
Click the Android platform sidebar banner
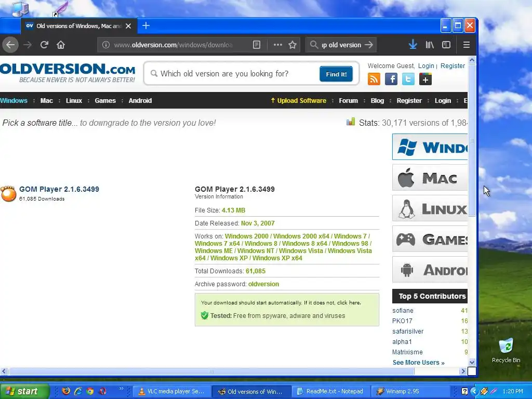coord(430,270)
